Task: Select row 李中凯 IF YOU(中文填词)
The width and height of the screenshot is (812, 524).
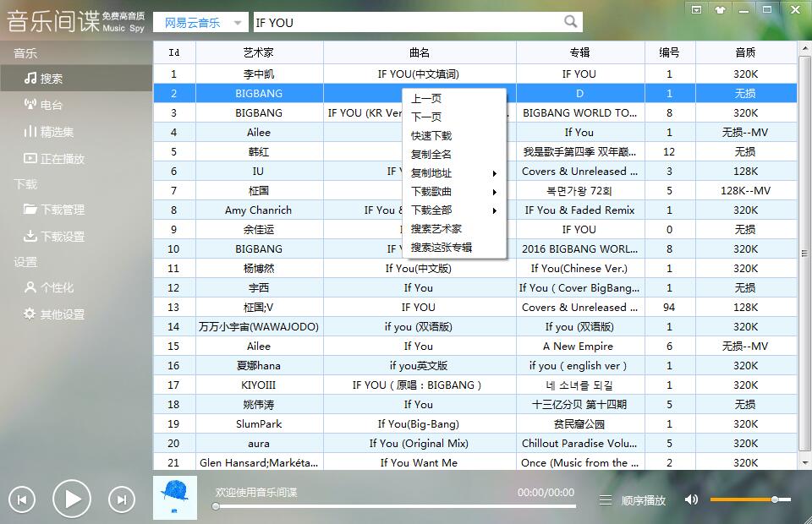Action: point(475,74)
